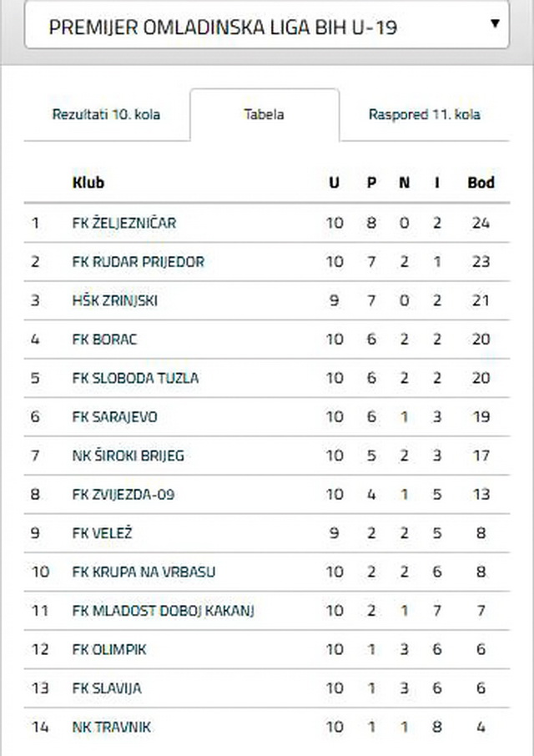The image size is (534, 756).
Task: Click FK Slavija club entry
Action: (107, 688)
